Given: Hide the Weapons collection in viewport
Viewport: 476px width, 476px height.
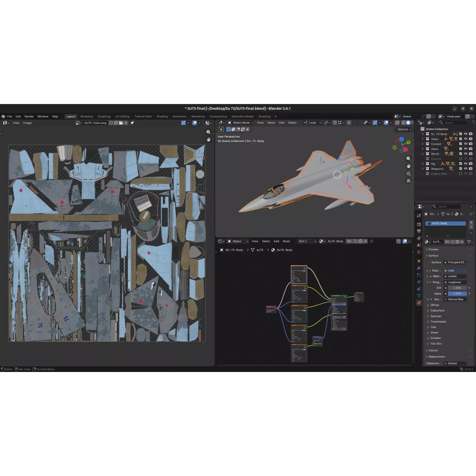Looking at the screenshot, I should 466,169.
